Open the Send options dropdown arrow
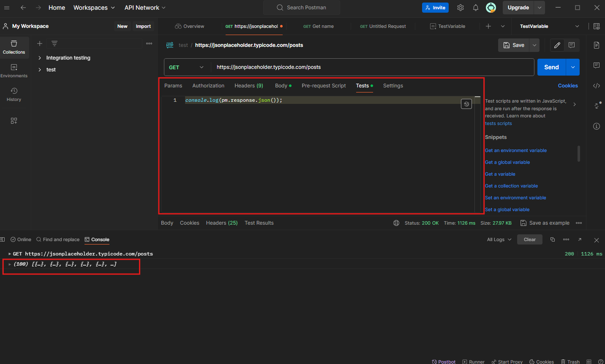The height and width of the screenshot is (364, 605). (573, 67)
